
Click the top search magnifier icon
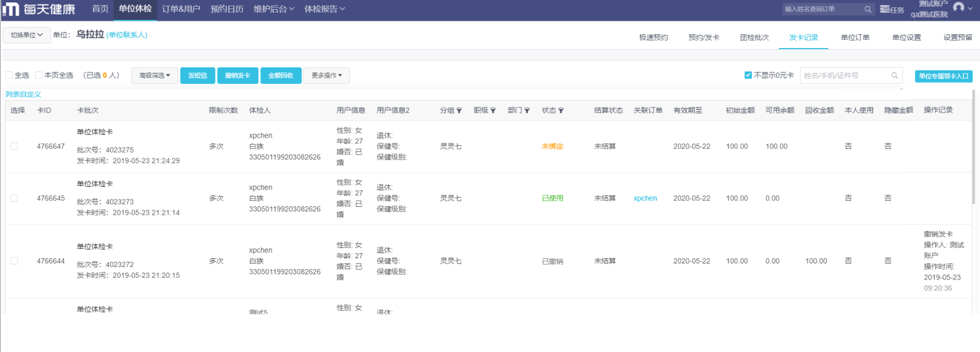click(867, 9)
